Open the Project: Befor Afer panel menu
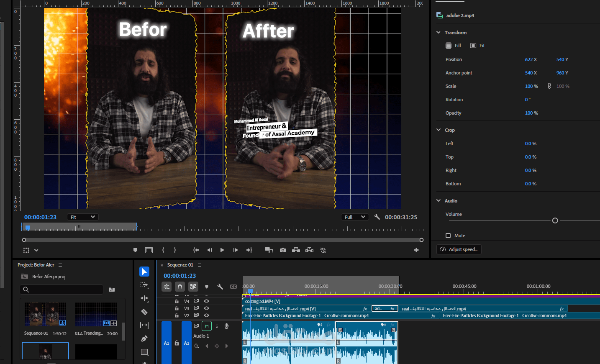 pyautogui.click(x=60, y=265)
